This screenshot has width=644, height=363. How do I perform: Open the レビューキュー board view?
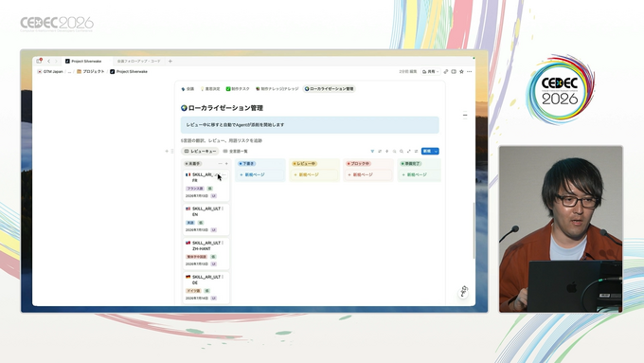click(x=200, y=152)
